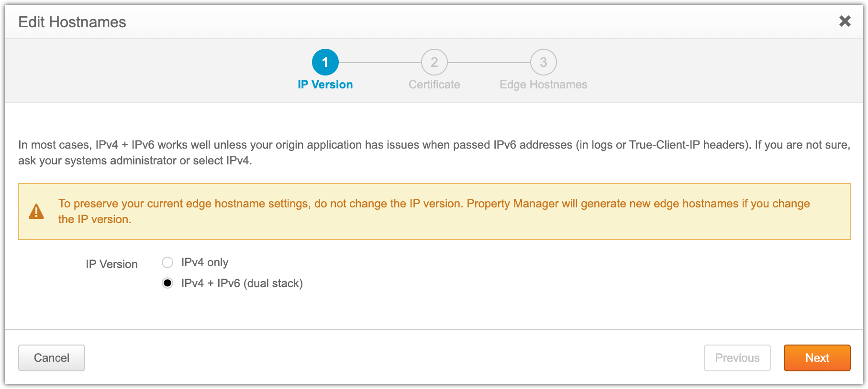868x389 pixels.
Task: Open the IP Version step tab
Action: click(325, 85)
